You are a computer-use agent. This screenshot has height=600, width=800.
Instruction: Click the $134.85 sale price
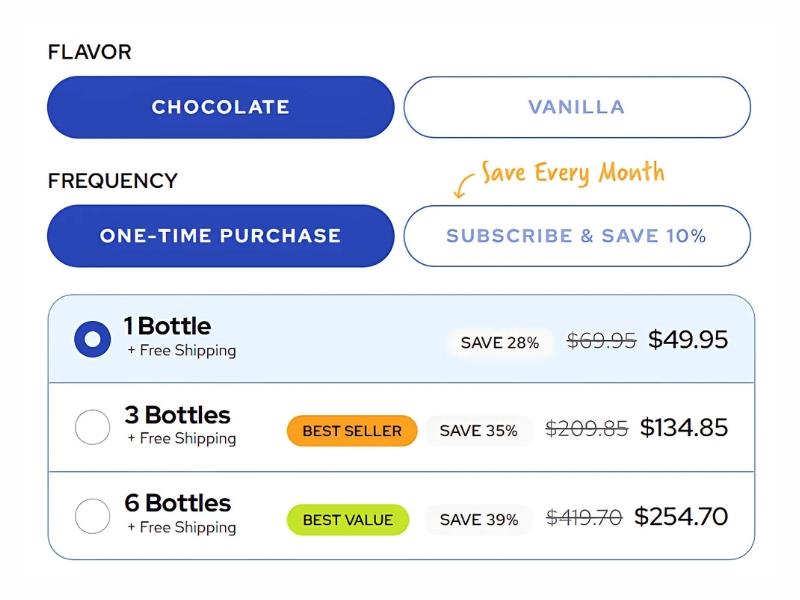(684, 428)
